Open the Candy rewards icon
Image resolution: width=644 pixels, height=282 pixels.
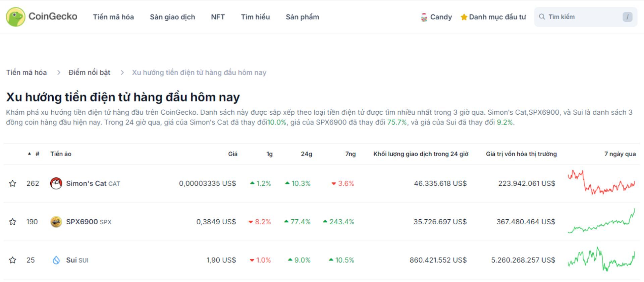(x=424, y=17)
